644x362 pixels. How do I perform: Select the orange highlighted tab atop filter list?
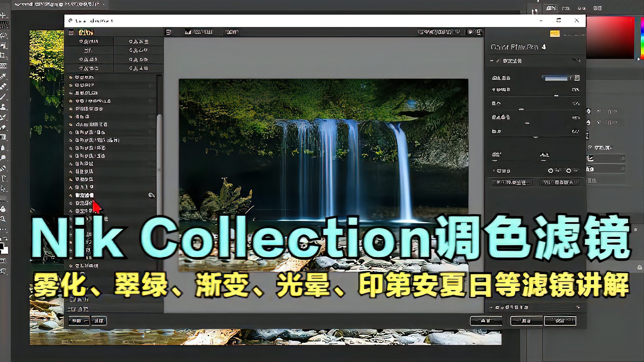pyautogui.click(x=86, y=32)
